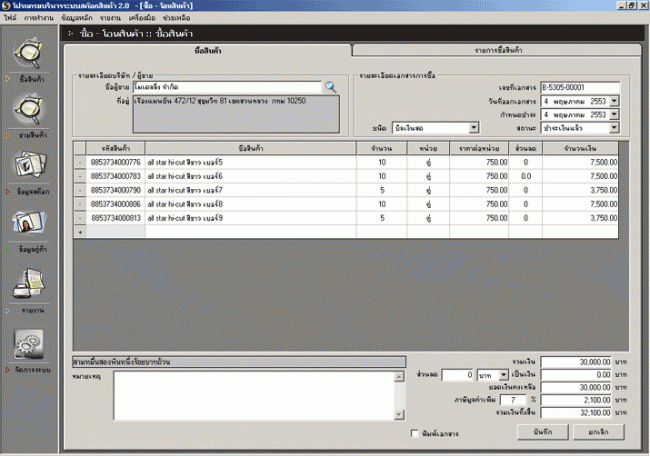
Task: Click the quantity column header
Action: [382, 148]
